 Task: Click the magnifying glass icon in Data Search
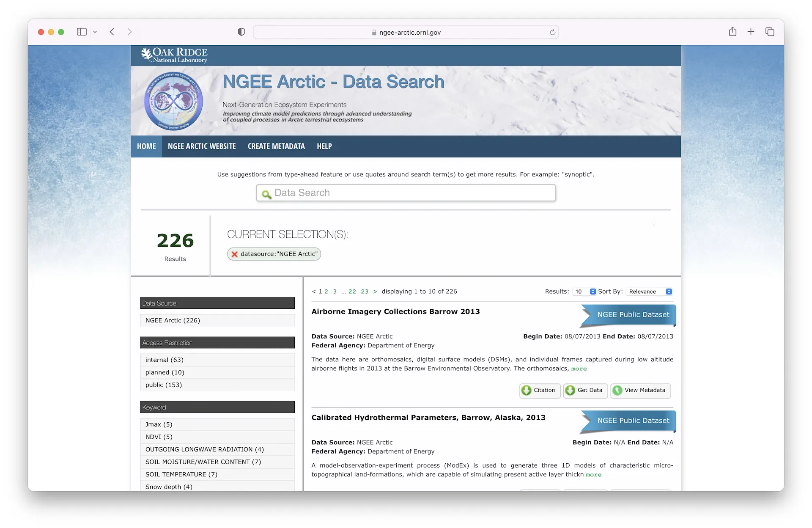point(266,194)
